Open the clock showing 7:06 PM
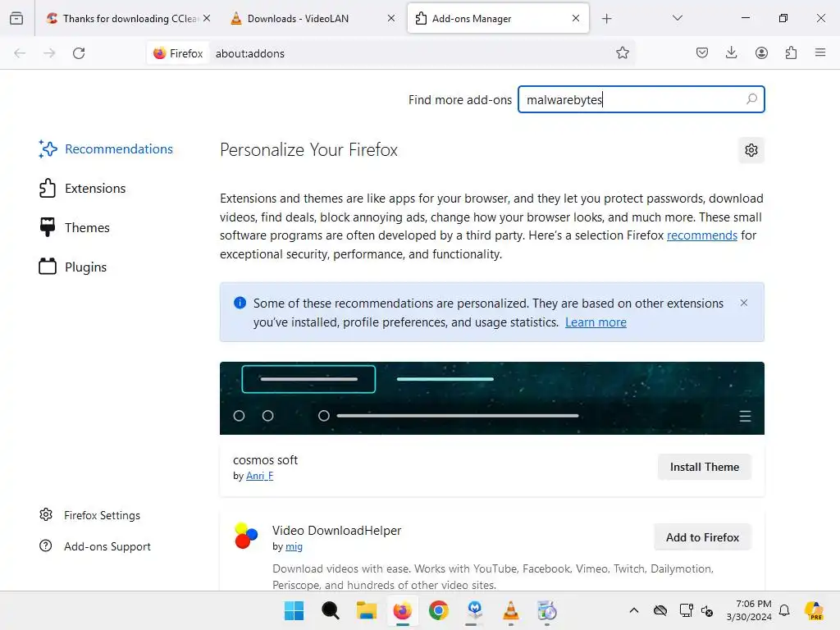 pyautogui.click(x=749, y=610)
